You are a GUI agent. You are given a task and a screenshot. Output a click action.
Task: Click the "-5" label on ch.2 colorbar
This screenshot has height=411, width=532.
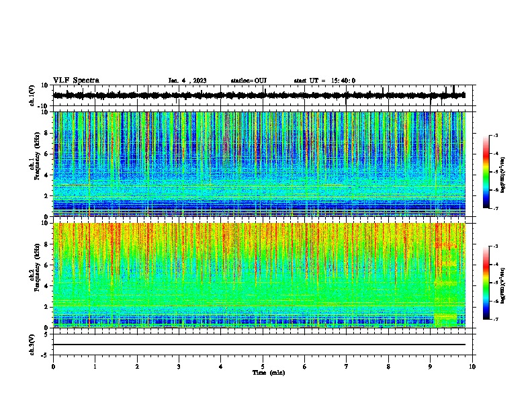point(495,283)
